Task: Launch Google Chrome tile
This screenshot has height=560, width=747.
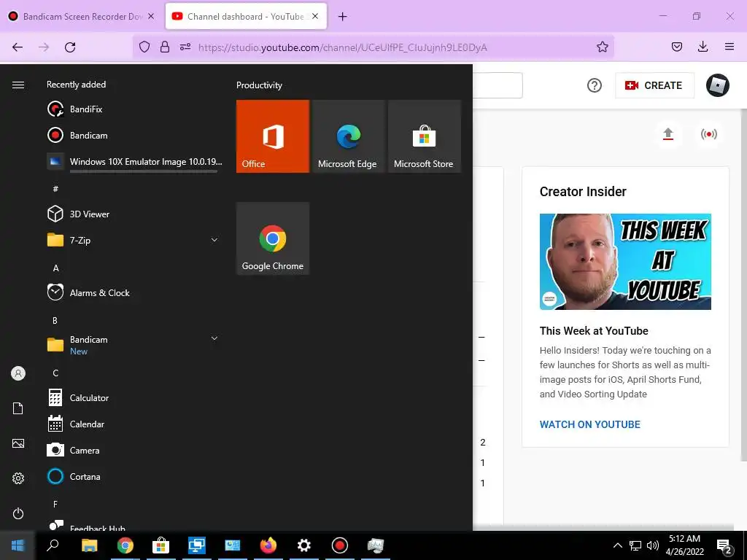Action: [273, 238]
